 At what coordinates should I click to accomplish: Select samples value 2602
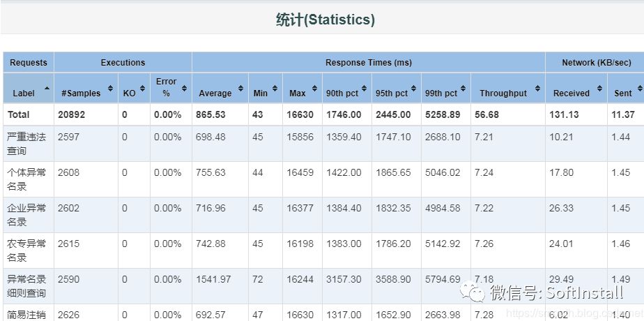click(68, 209)
